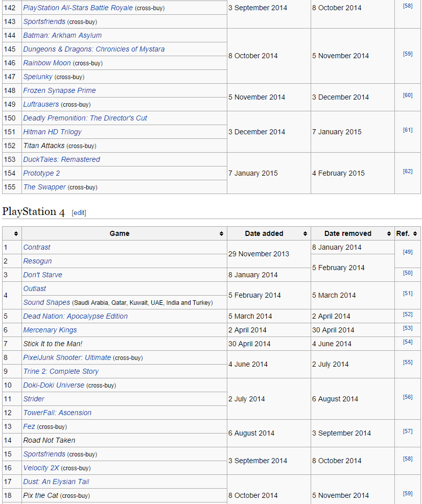Open Dead Nation: Apocalypse Edition link
Viewport: 422px width, 504px height.
click(x=75, y=316)
